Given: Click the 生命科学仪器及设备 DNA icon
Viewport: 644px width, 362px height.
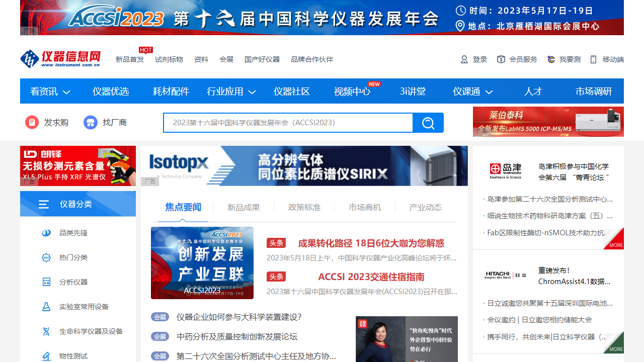Looking at the screenshot, I should click(46, 331).
